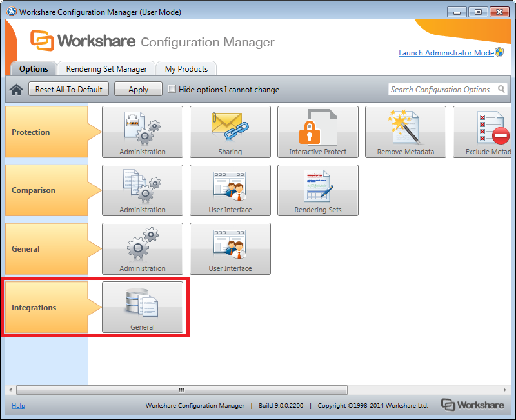Click the Workshare logo in footer

(x=472, y=405)
